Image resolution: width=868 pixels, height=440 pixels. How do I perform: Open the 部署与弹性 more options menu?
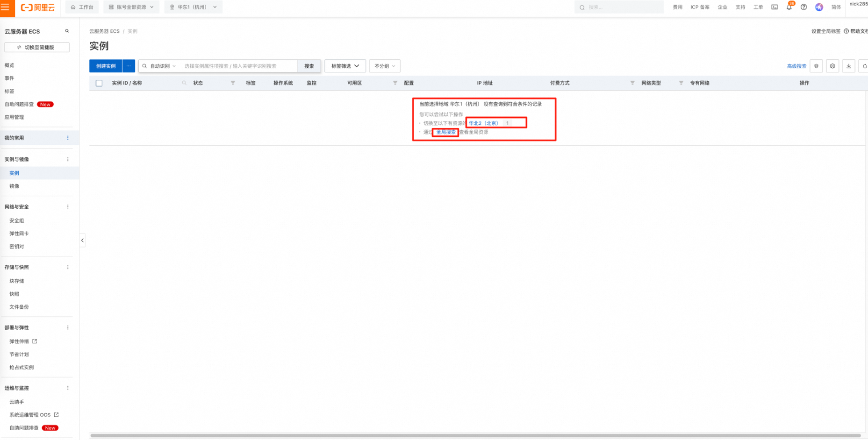[x=68, y=327]
